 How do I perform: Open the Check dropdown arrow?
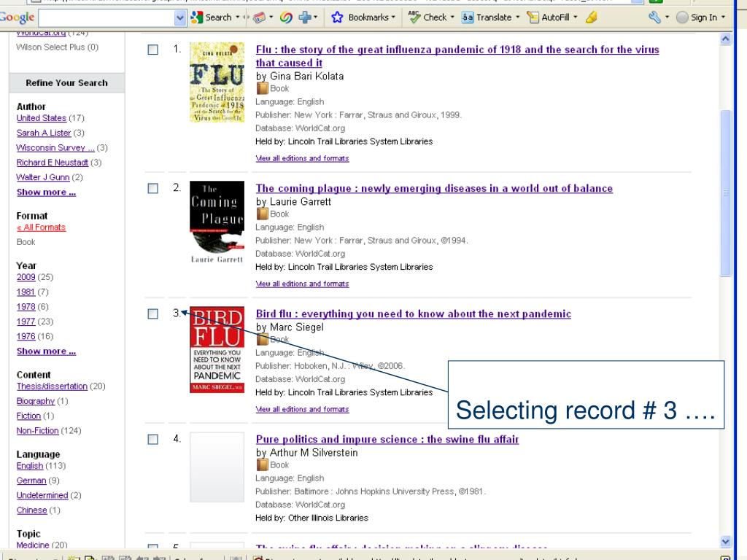click(x=452, y=17)
